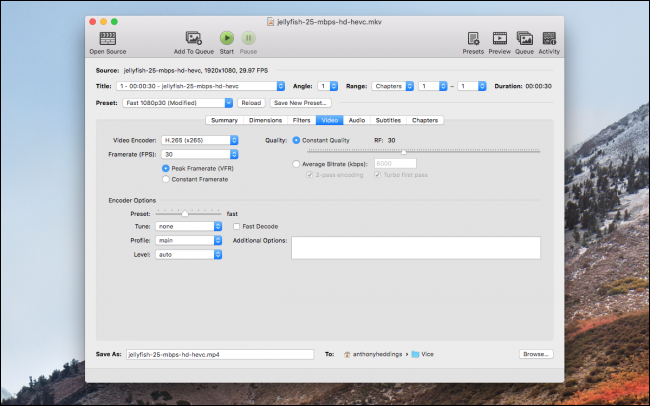Switch to the Audio tab

point(356,120)
